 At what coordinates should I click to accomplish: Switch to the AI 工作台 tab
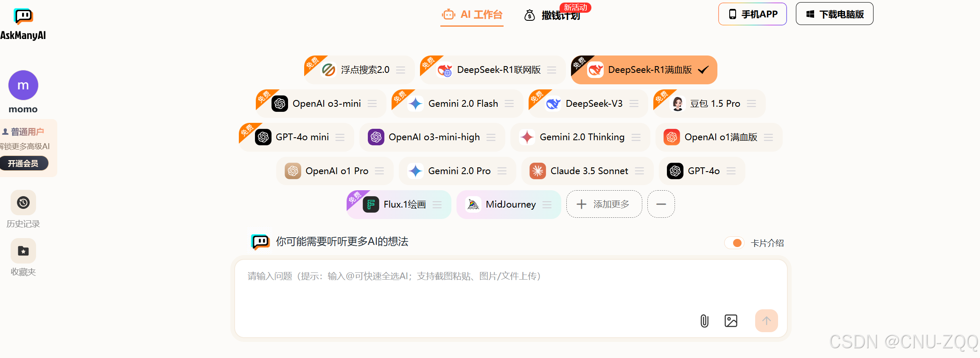(472, 15)
